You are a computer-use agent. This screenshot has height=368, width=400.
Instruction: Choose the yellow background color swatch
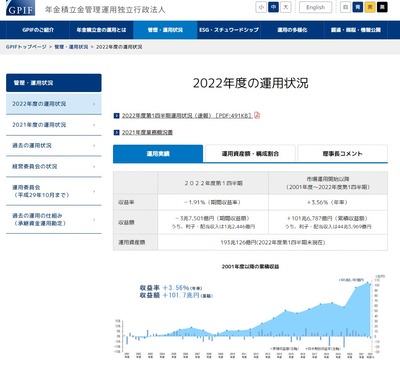370,7
